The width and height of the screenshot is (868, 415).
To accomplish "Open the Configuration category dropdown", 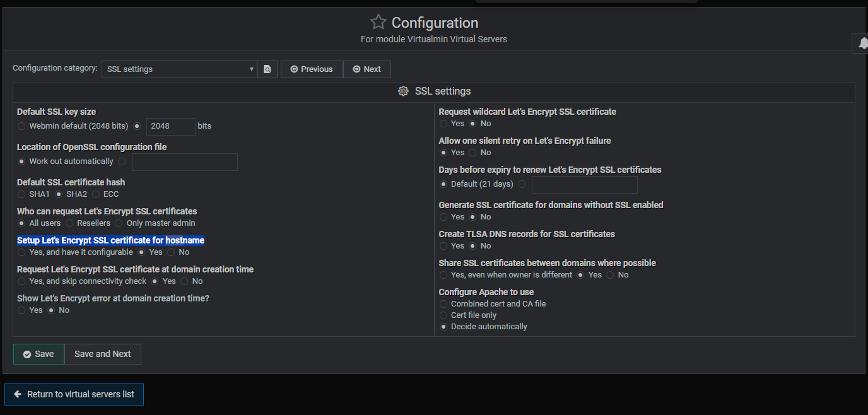I will 179,69.
